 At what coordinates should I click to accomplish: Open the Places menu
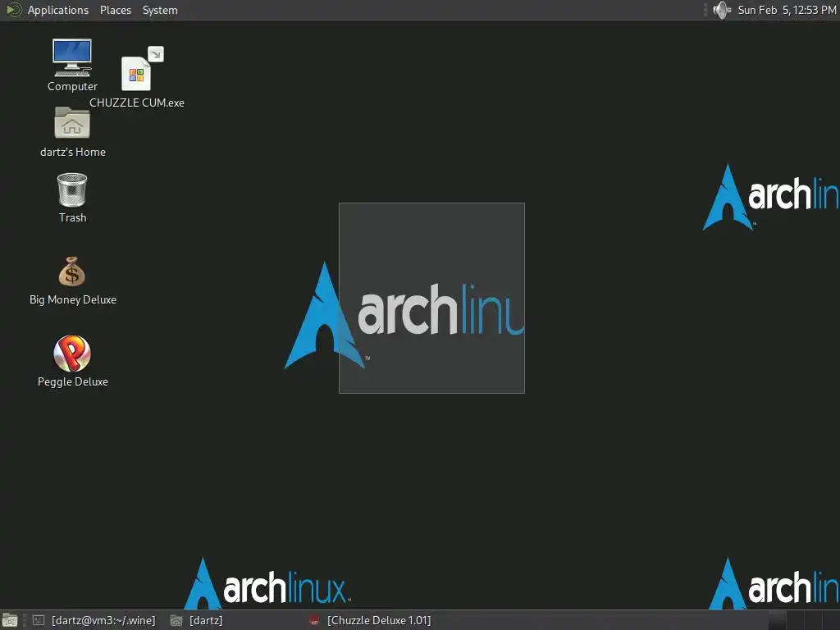click(x=115, y=10)
